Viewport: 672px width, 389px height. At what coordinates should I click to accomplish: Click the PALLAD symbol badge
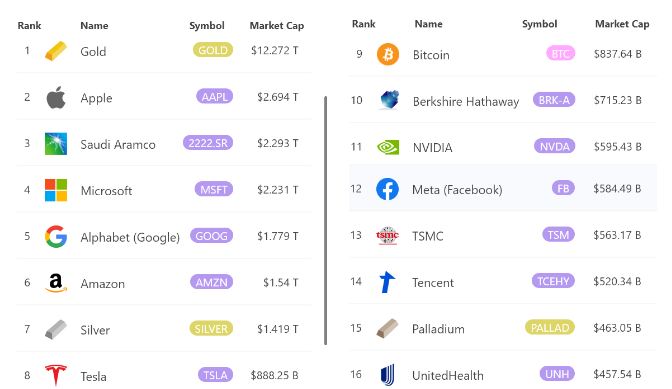550,328
